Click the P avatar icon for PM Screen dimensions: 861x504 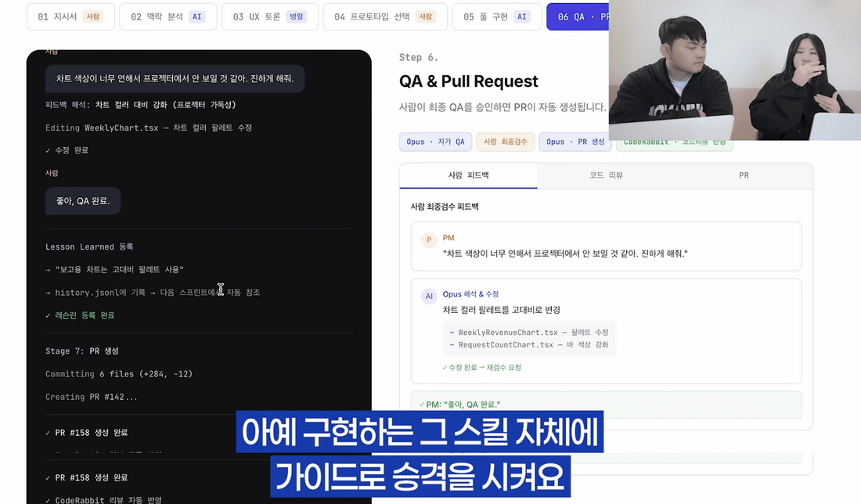(x=429, y=240)
